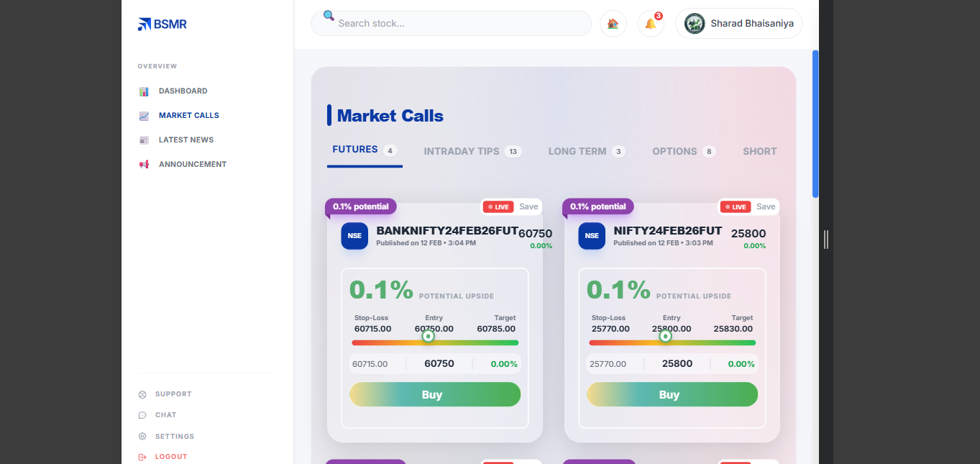Open Chat from the sidebar icon
980x464 pixels.
(142, 415)
